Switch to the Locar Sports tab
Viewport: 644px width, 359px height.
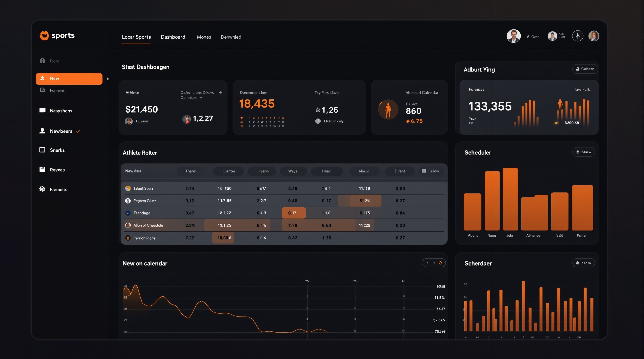pos(136,37)
